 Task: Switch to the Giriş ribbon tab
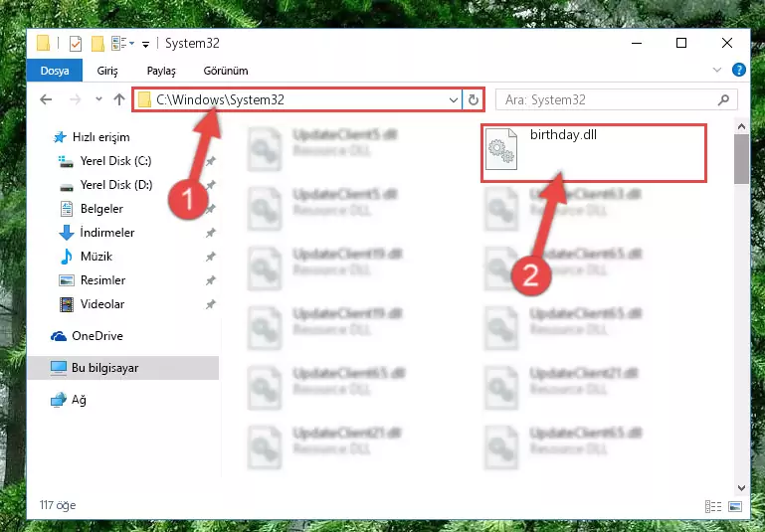pos(107,71)
